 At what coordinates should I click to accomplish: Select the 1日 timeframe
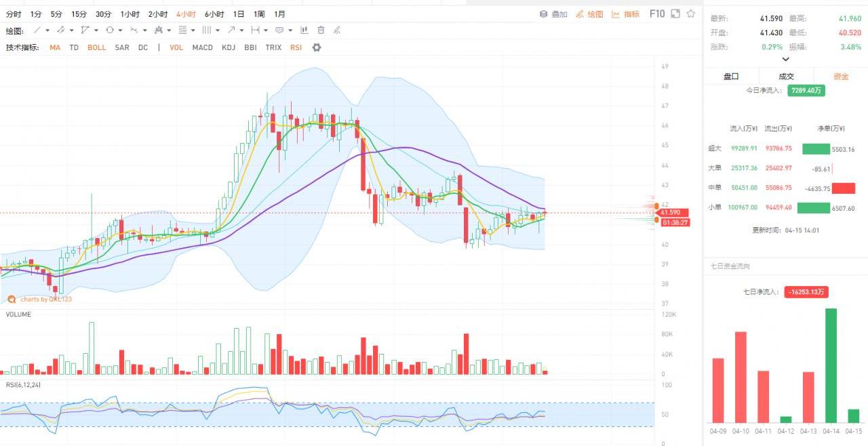(239, 14)
